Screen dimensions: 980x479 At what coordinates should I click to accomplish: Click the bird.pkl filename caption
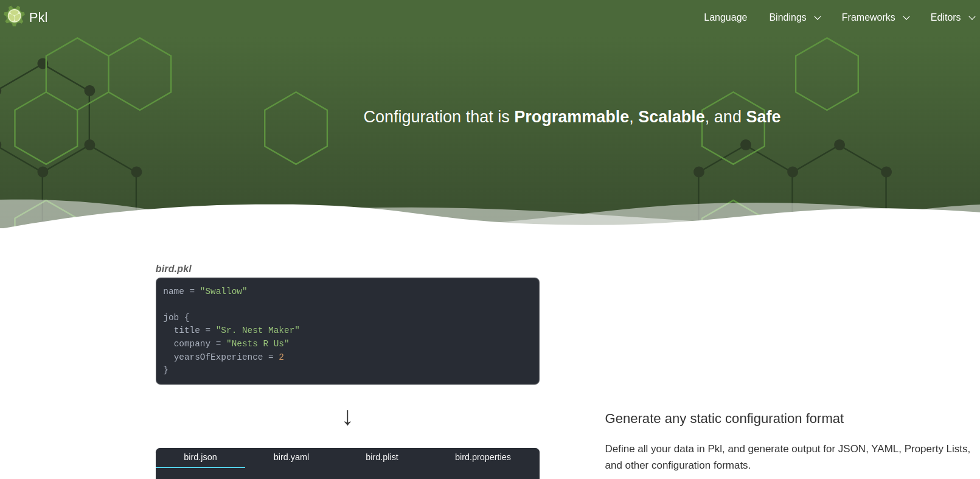[173, 268]
